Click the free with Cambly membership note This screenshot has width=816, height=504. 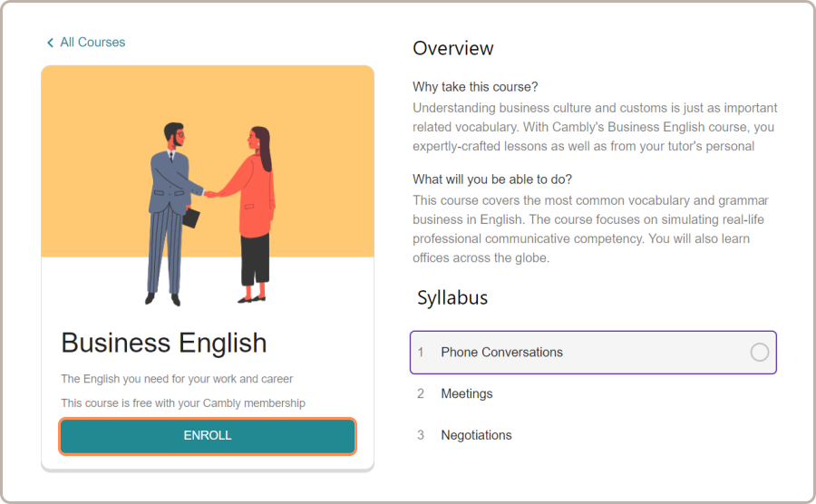click(183, 402)
